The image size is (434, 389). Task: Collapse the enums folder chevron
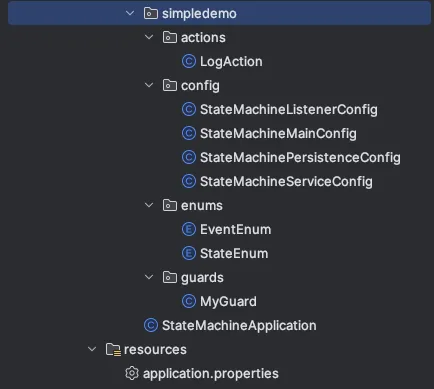[x=149, y=205]
